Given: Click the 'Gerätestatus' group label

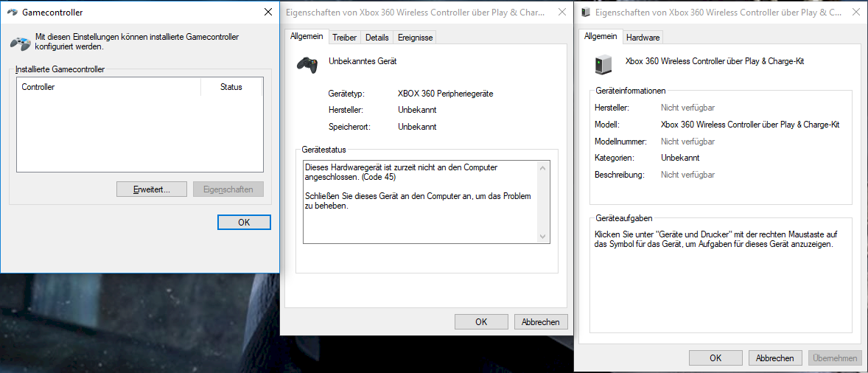Looking at the screenshot, I should [323, 150].
